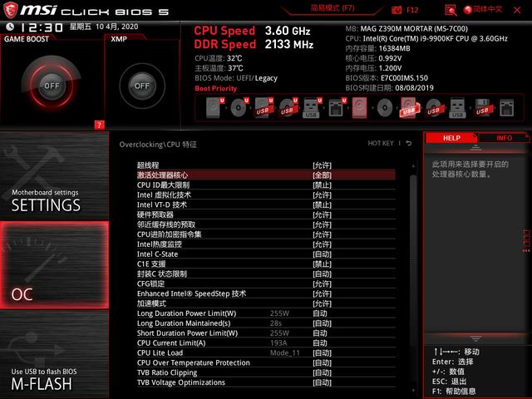Select the highlighted legacy USB hard disk icon
Image resolution: width=532 pixels, height=399 pixels.
pyautogui.click(x=410, y=108)
